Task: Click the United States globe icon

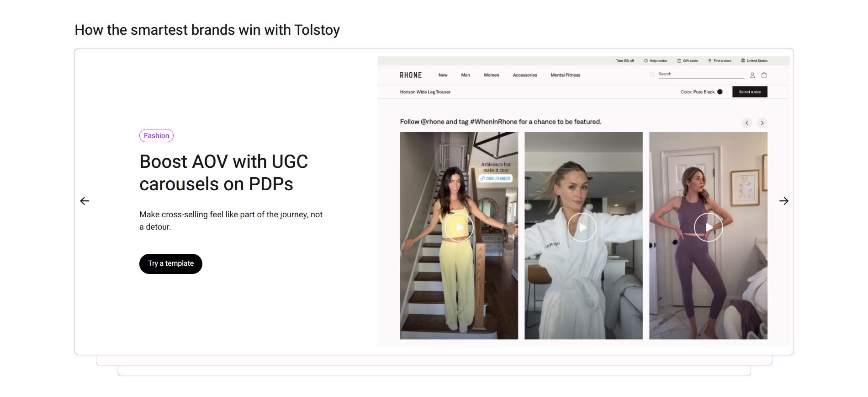Action: (x=743, y=61)
